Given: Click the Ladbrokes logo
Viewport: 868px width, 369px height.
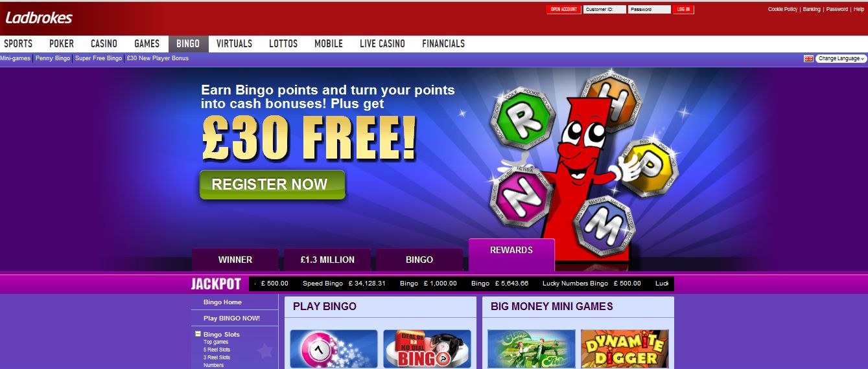Looking at the screenshot, I should point(39,18).
